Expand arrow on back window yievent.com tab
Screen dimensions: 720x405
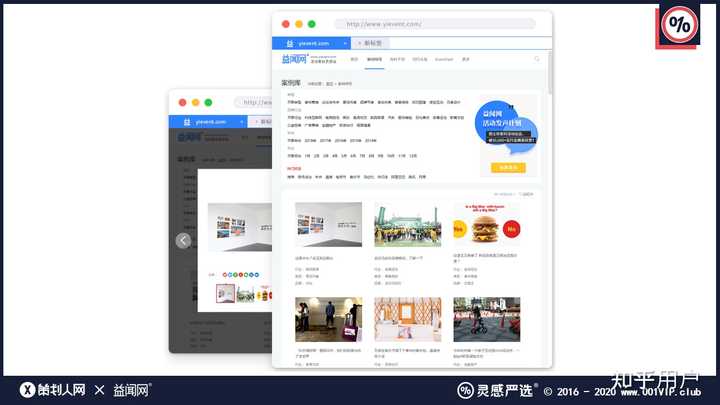242,122
